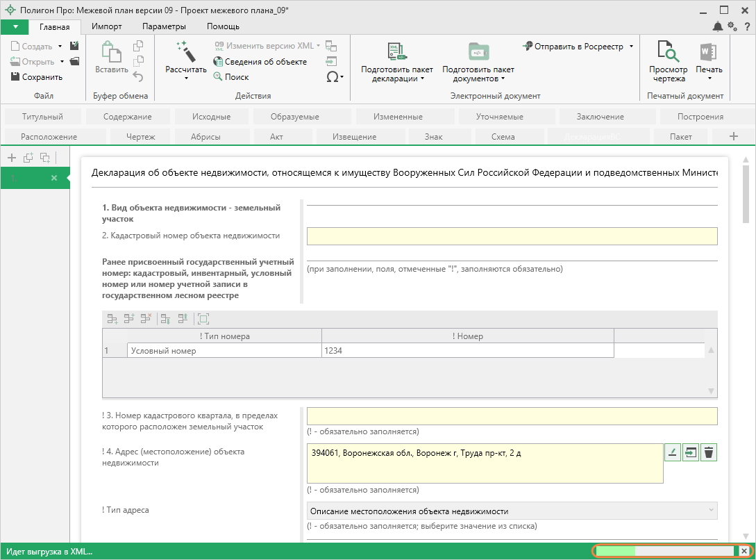The image size is (756, 560).
Task: Clear the address using the trash icon
Action: point(708,452)
